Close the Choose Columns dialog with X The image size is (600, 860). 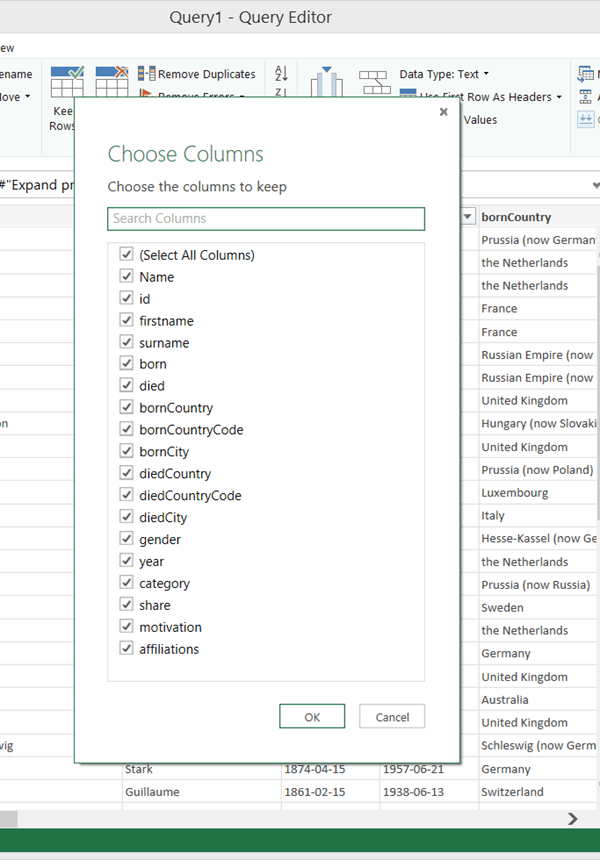443,113
